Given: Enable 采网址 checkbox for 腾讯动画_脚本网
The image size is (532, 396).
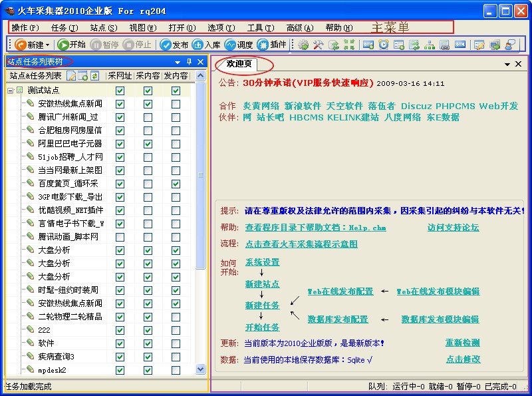Looking at the screenshot, I should (120, 237).
